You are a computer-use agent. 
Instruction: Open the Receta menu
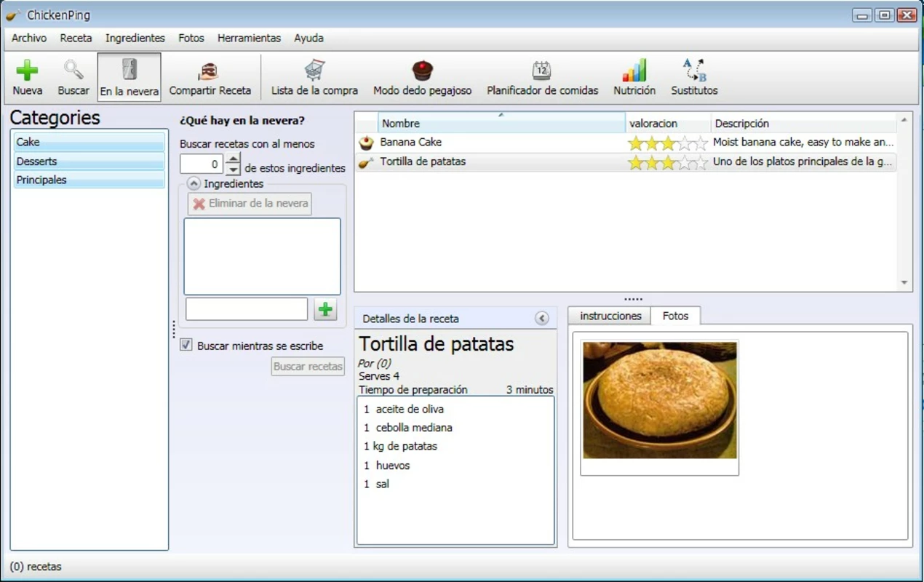76,38
